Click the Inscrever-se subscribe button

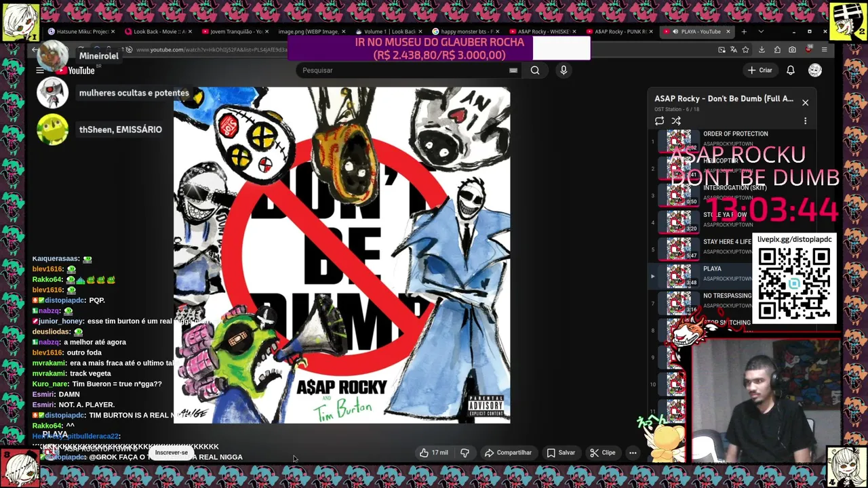(171, 453)
